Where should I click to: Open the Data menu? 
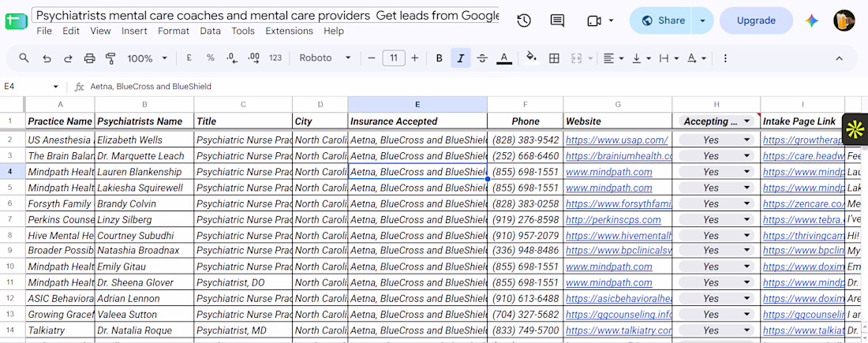pos(211,31)
